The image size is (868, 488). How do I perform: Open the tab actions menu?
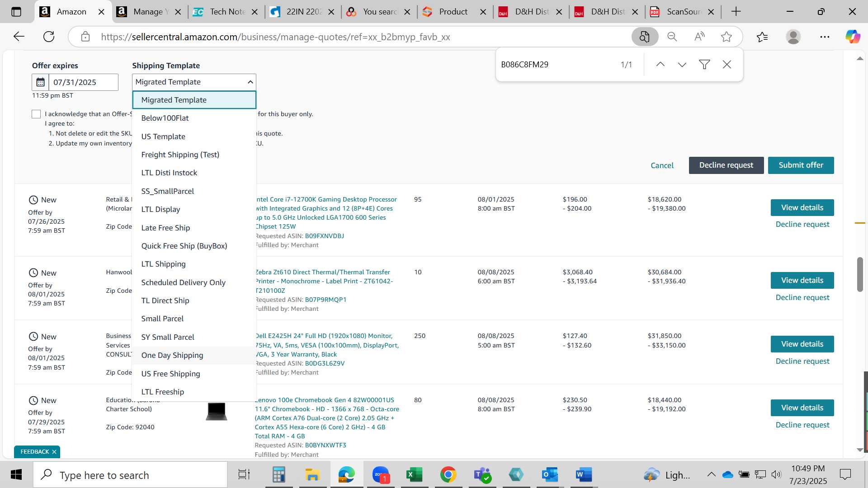pyautogui.click(x=16, y=12)
